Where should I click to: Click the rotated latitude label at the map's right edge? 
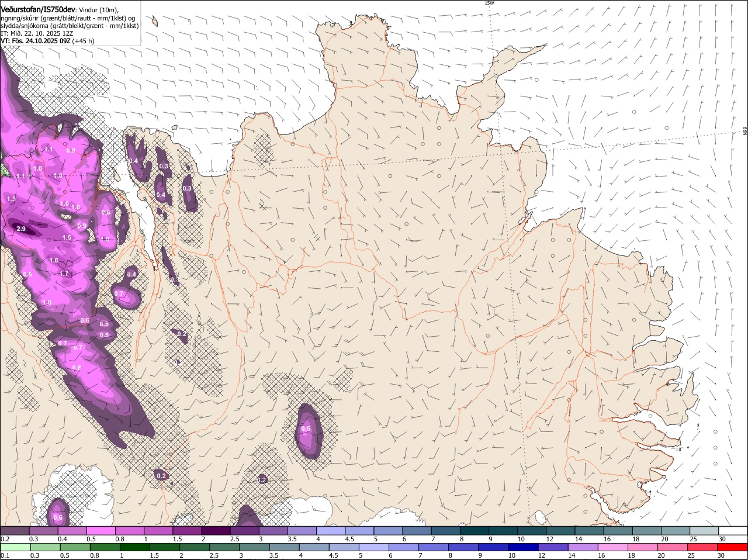pyautogui.click(x=745, y=132)
